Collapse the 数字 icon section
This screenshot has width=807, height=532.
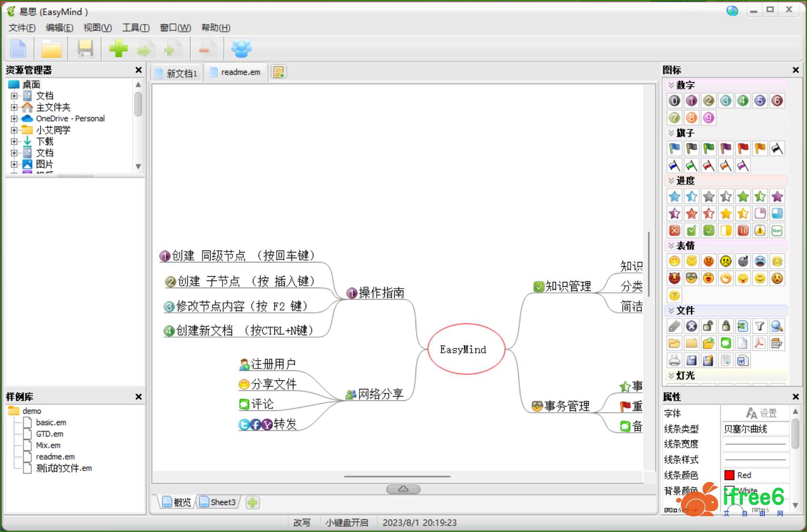pos(671,85)
